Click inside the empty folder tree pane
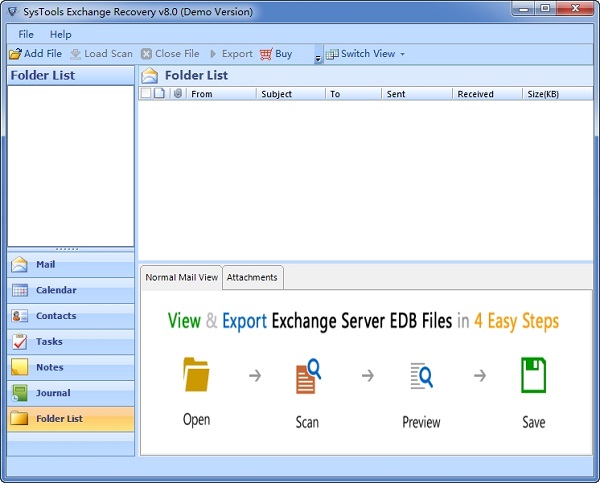 71,166
